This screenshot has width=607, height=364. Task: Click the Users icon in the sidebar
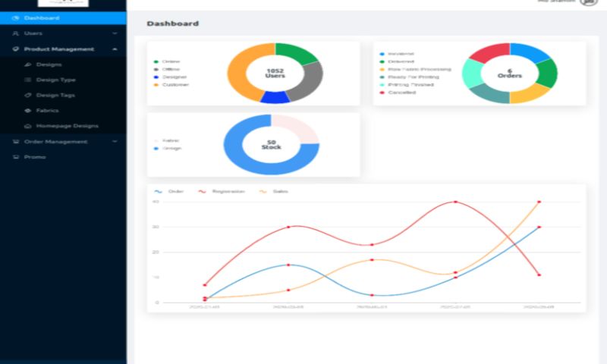pos(16,33)
